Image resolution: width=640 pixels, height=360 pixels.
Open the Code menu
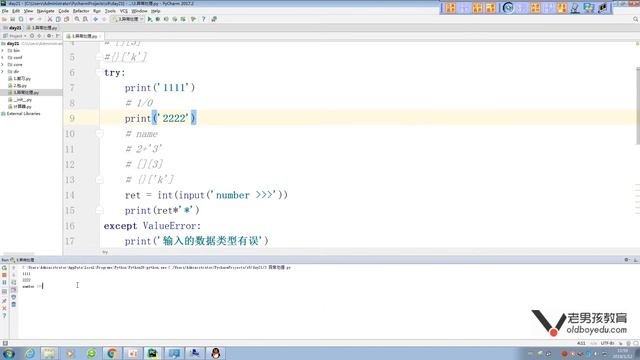(64, 11)
